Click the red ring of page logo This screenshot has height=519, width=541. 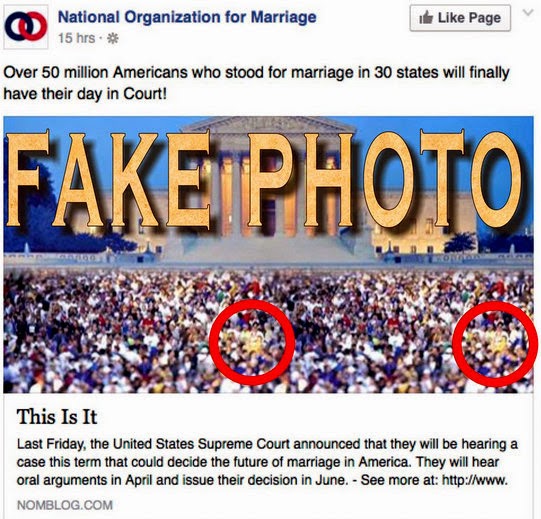coord(35,26)
